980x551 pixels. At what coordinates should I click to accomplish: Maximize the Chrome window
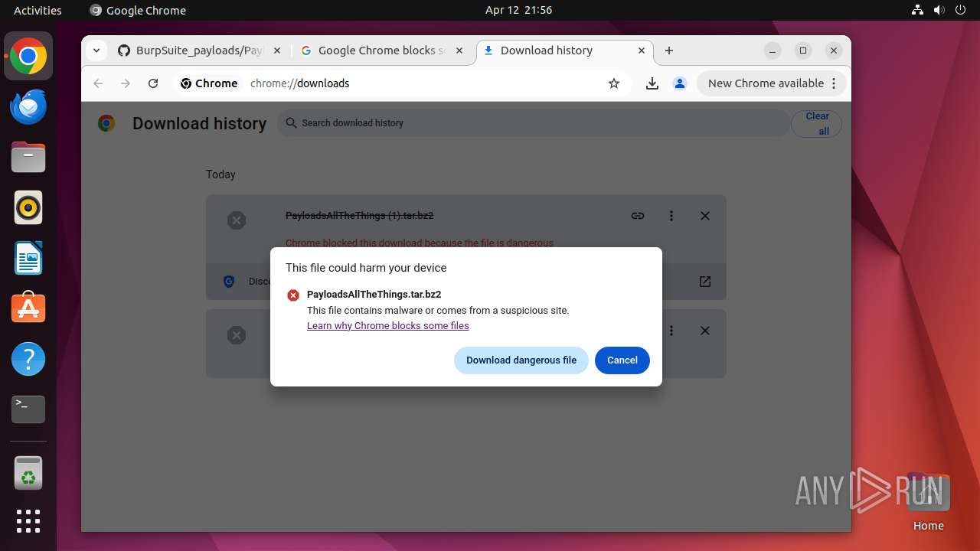803,51
